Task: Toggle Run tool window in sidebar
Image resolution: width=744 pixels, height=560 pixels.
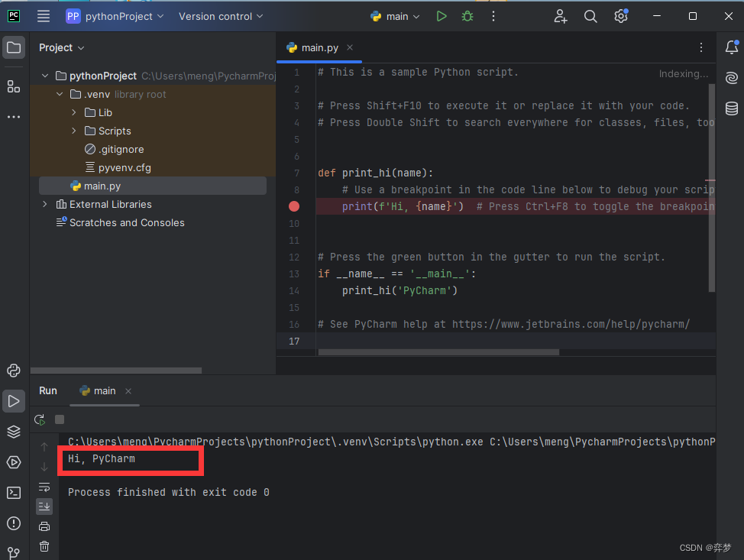Action: (x=14, y=402)
